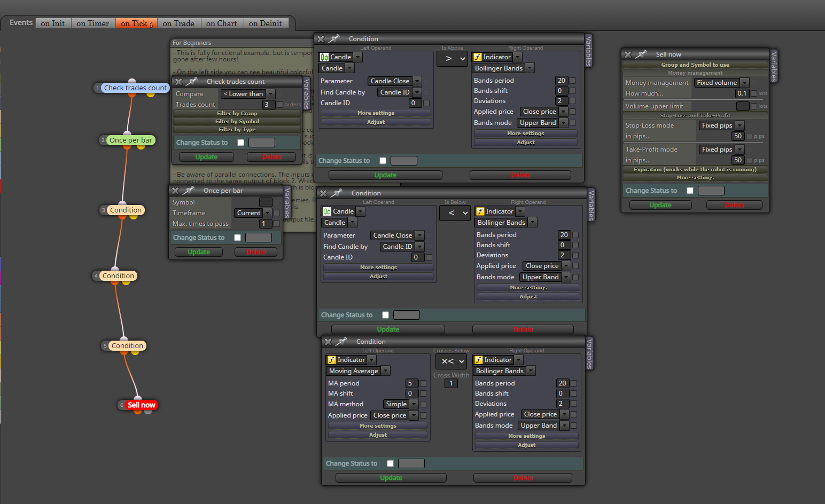Select the Once per bar block node

coord(131,140)
